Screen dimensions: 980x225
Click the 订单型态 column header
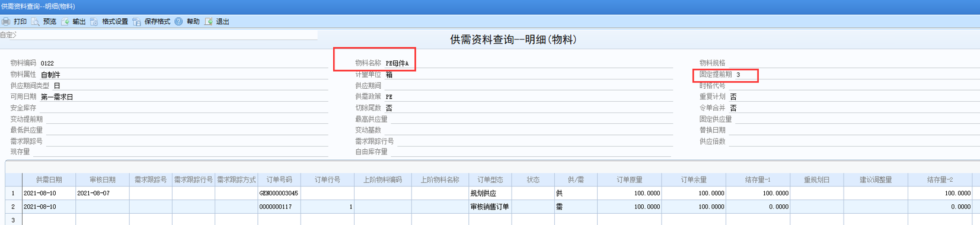click(x=490, y=179)
